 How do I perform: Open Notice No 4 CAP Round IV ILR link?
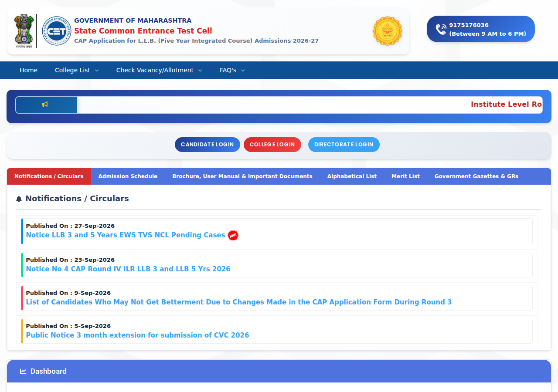coord(128,269)
